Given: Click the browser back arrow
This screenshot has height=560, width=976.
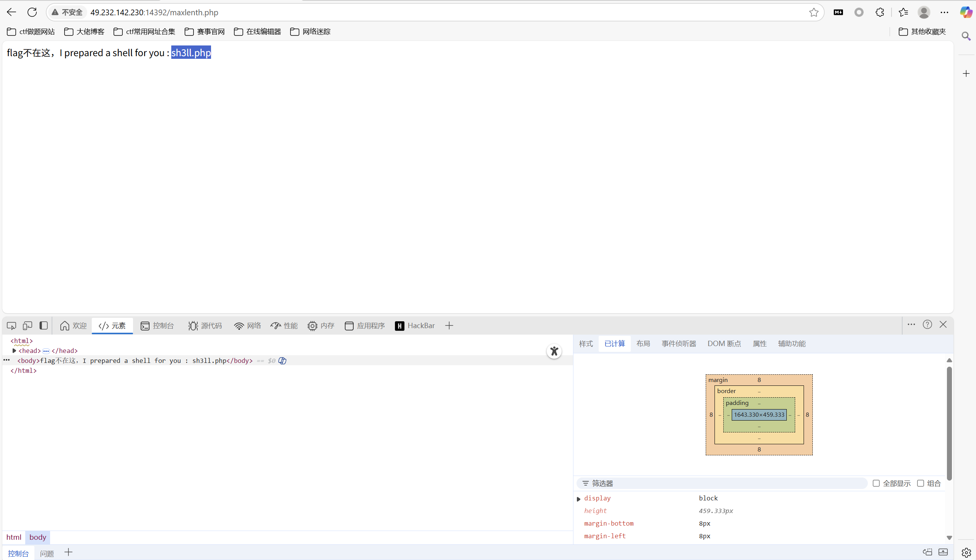Looking at the screenshot, I should [x=11, y=12].
